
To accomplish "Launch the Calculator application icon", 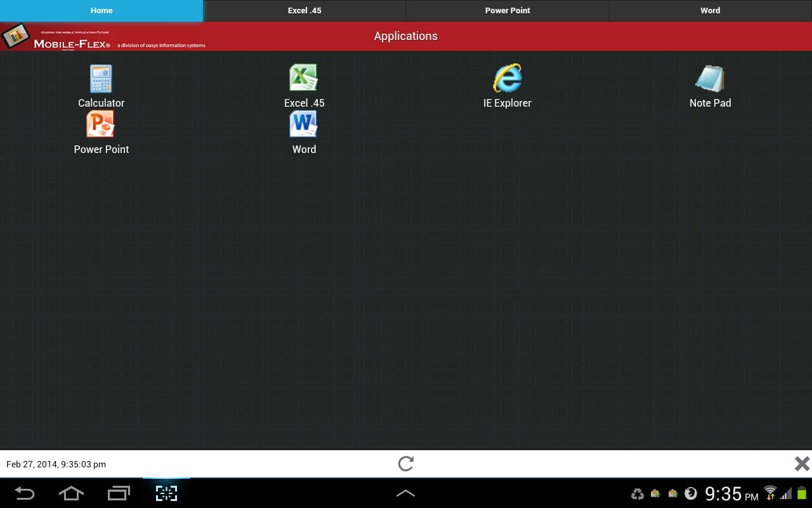I will click(x=101, y=79).
